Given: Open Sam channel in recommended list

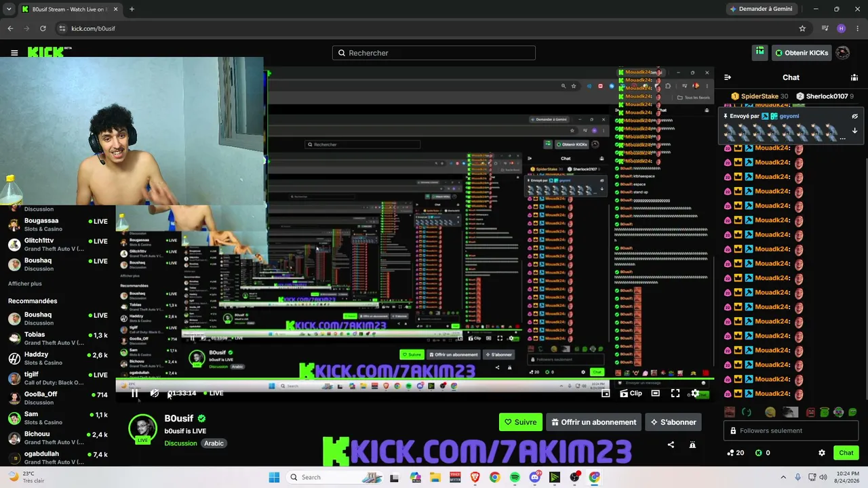Looking at the screenshot, I should click(x=58, y=418).
